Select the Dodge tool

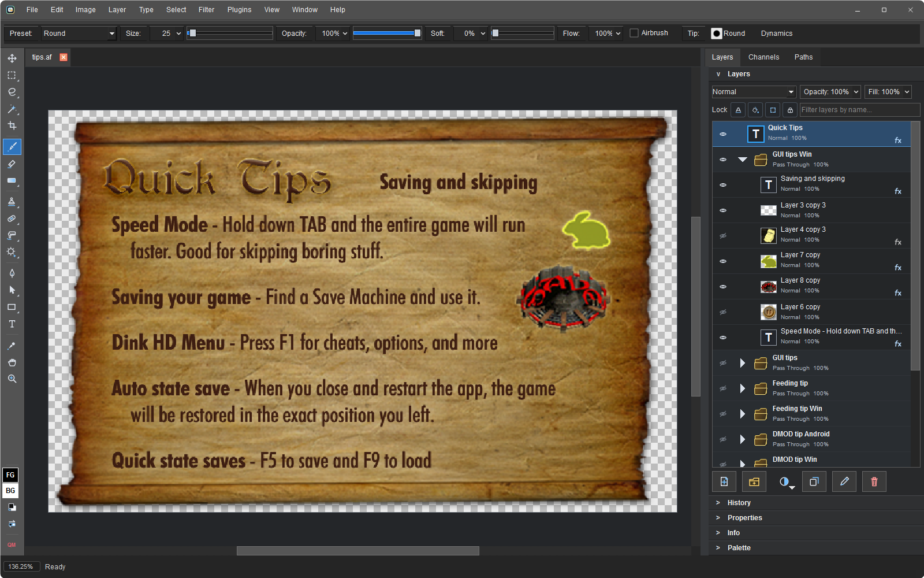pos(12,252)
